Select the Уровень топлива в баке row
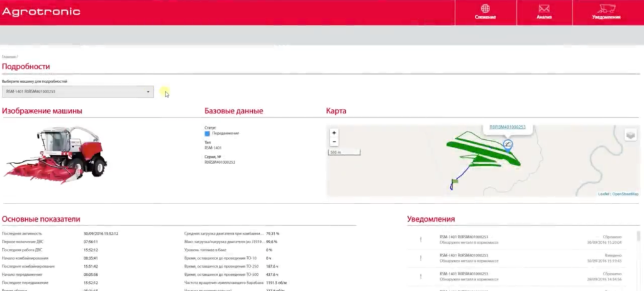The image size is (644, 291). (x=228, y=250)
